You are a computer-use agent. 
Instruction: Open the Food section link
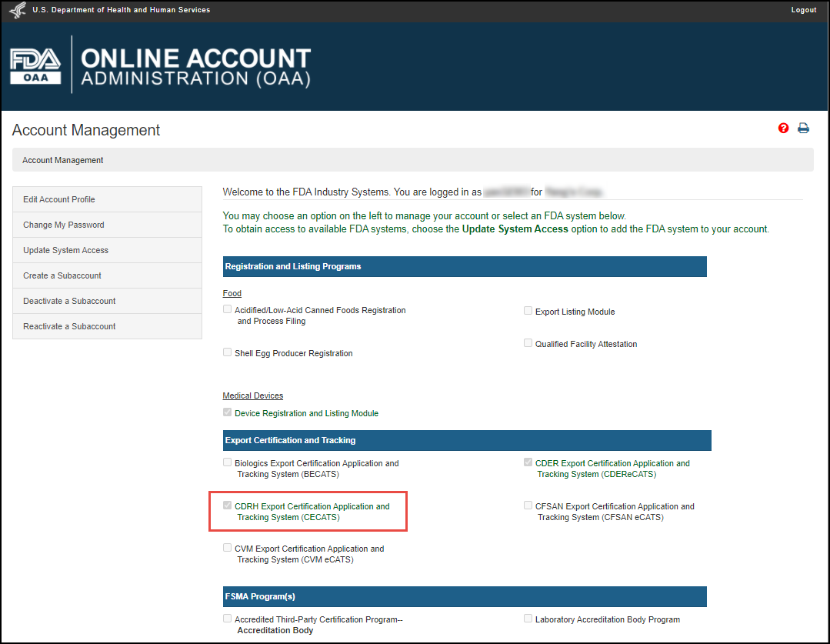pyautogui.click(x=232, y=293)
